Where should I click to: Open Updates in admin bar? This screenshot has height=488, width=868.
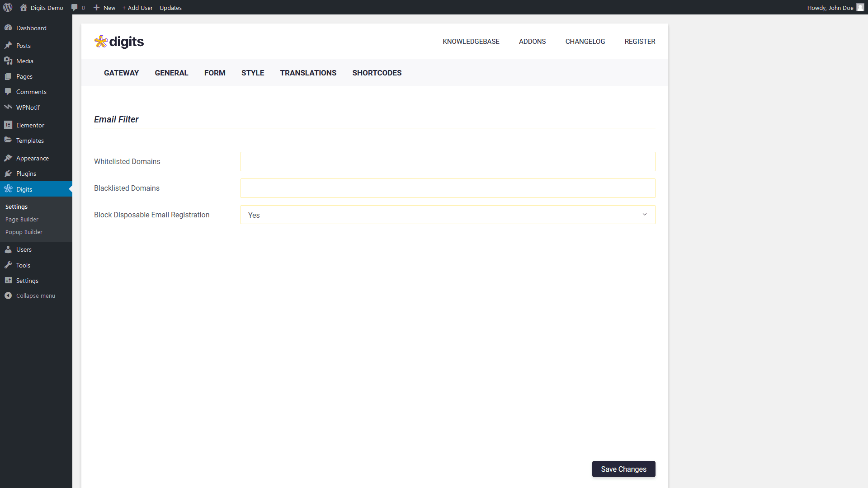[x=170, y=8]
